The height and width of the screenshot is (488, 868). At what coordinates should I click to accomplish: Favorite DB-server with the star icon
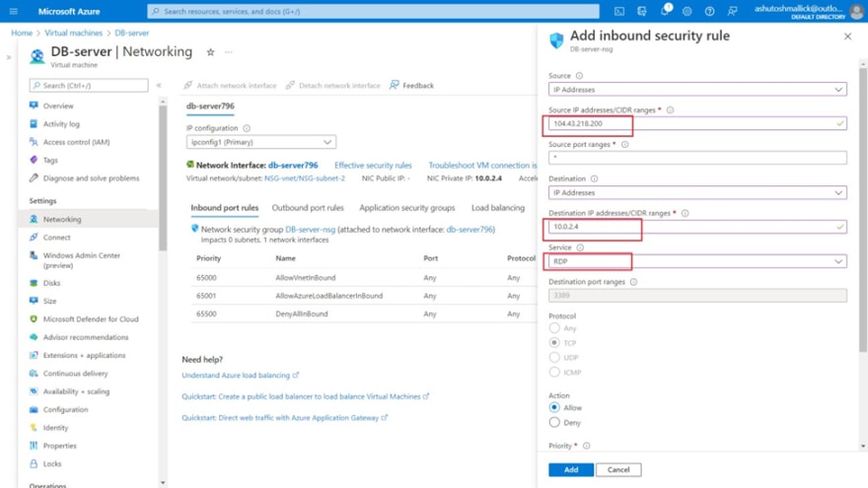point(210,52)
